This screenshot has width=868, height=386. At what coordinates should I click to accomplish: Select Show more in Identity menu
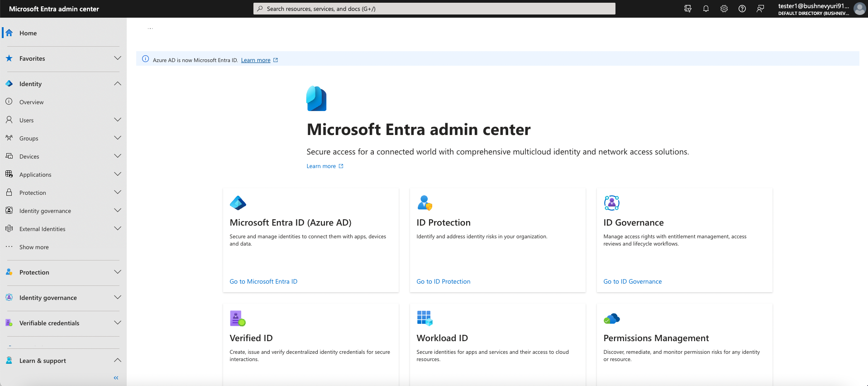tap(34, 247)
